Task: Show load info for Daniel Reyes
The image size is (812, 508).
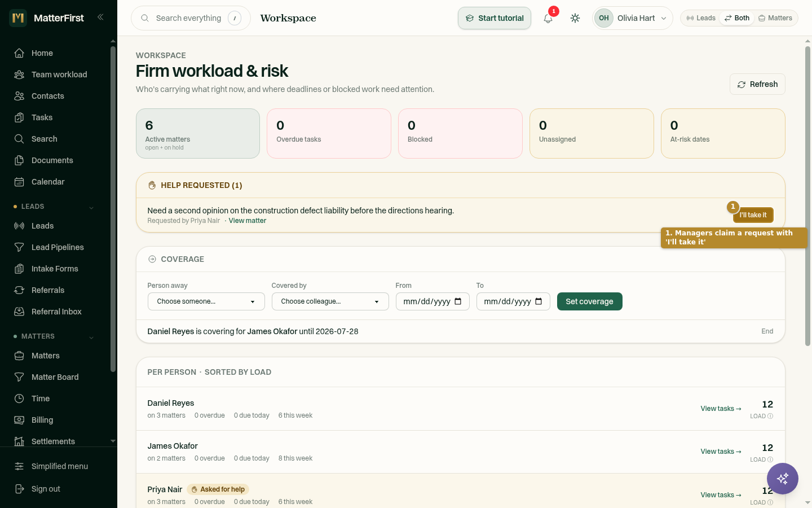Action: pyautogui.click(x=770, y=416)
